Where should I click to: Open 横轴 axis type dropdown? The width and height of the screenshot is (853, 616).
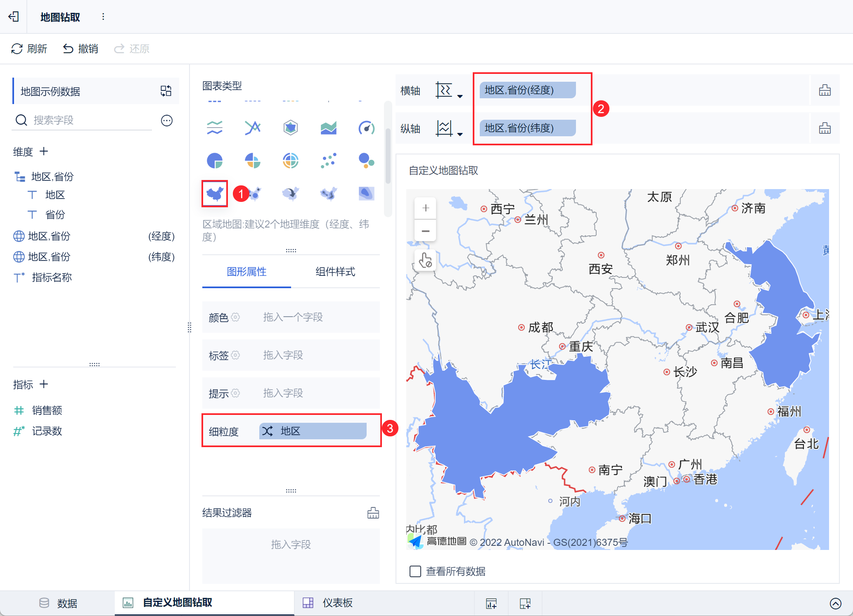(x=449, y=90)
